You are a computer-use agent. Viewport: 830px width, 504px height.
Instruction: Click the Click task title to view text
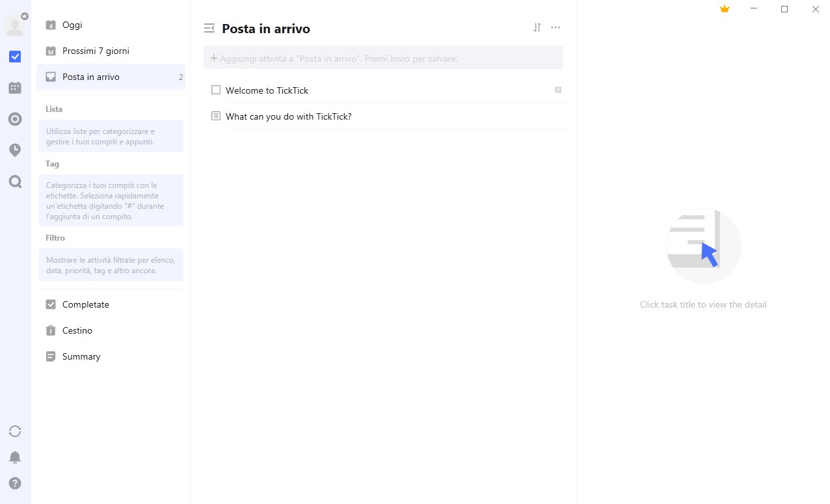[703, 304]
